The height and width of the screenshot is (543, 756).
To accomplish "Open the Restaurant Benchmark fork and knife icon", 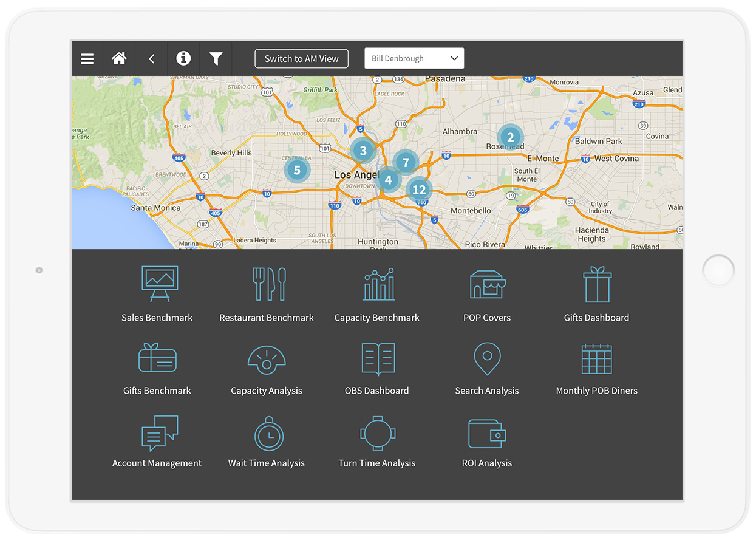I will tap(269, 284).
